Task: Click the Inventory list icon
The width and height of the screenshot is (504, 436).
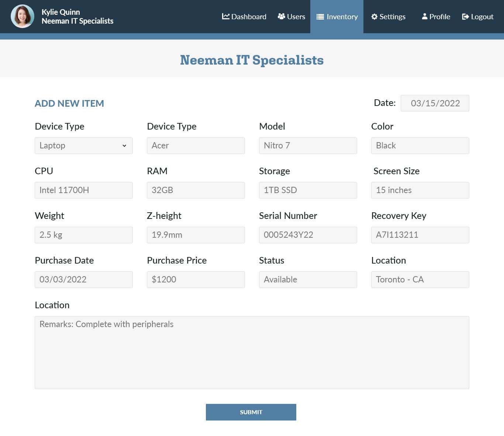Action: [320, 17]
